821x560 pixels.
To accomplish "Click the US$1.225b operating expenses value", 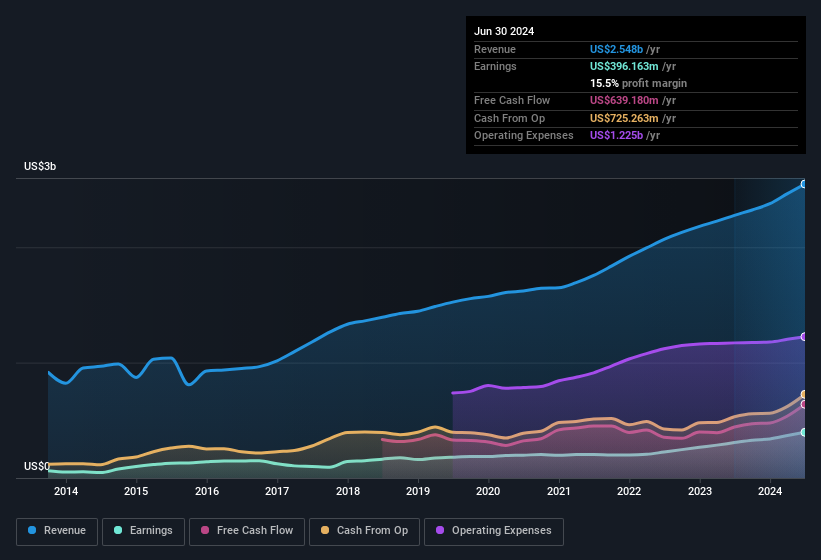I will click(x=616, y=135).
